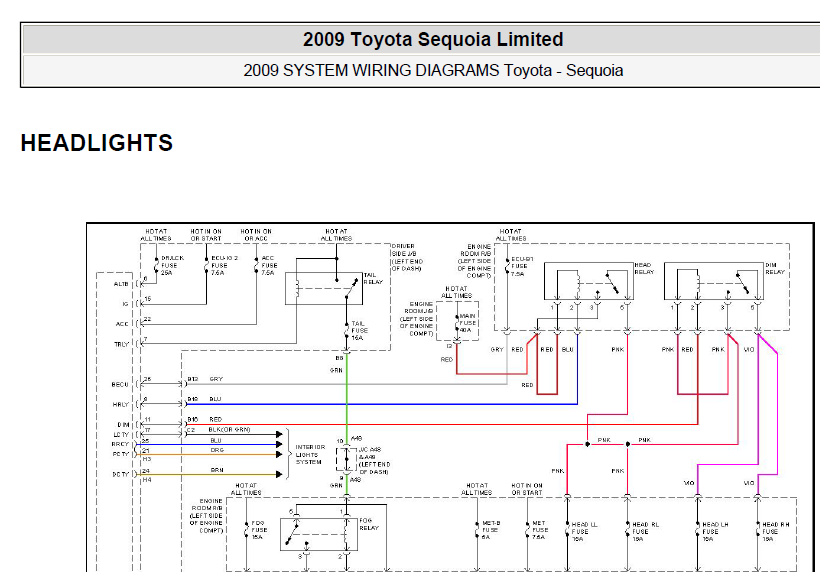Click the IG terminal label

click(x=125, y=304)
